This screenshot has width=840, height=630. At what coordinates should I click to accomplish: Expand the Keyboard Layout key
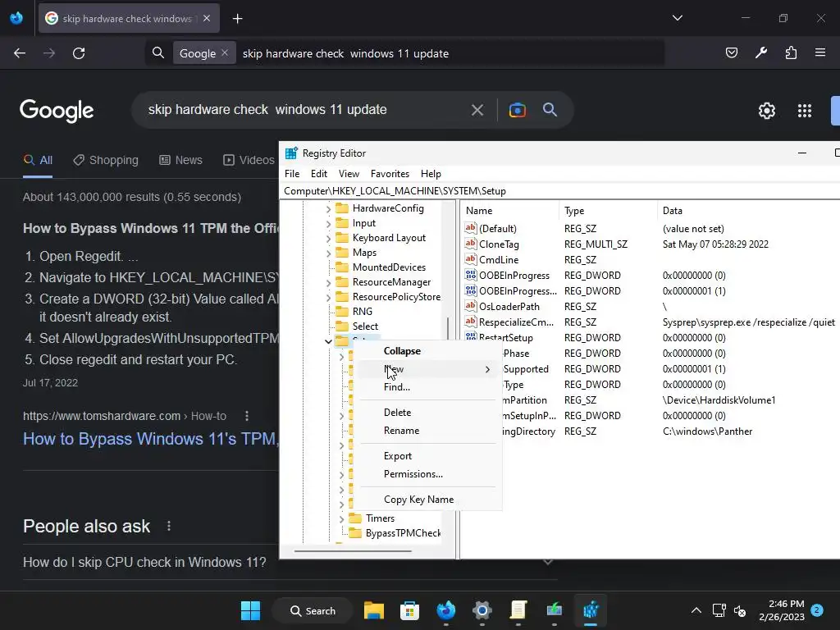pyautogui.click(x=328, y=239)
